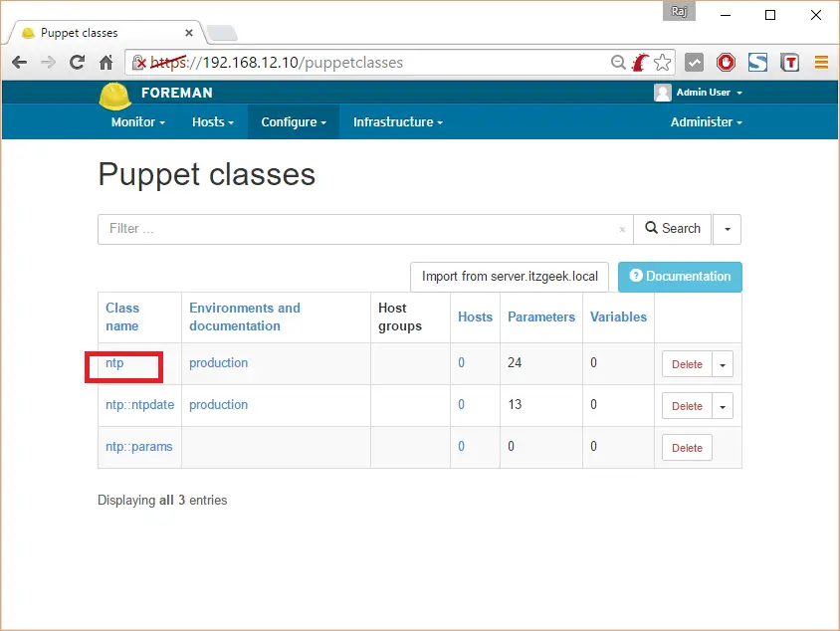This screenshot has width=840, height=631.
Task: Click hosts count 0 in ntp row
Action: point(461,363)
